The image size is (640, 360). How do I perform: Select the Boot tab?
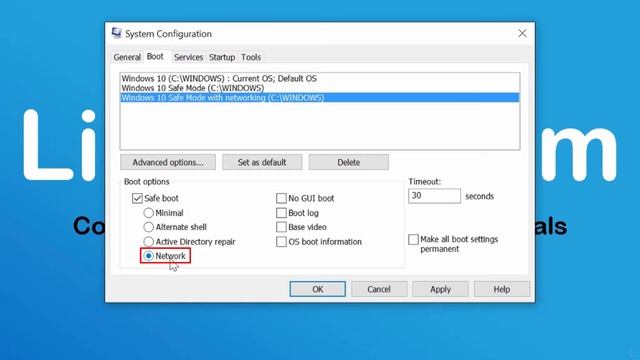[x=155, y=56]
